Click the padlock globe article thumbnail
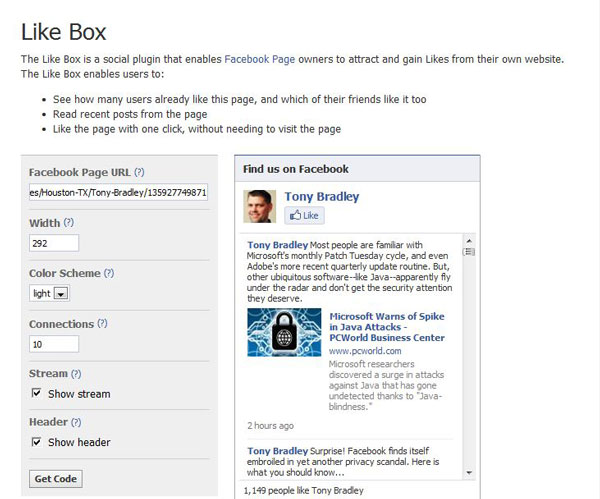600x499 pixels. pos(284,333)
